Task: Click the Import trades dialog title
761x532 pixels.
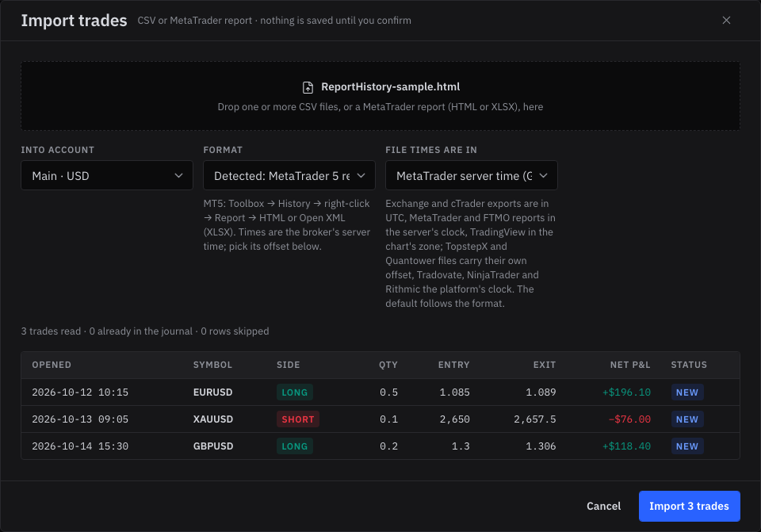Action: (75, 21)
